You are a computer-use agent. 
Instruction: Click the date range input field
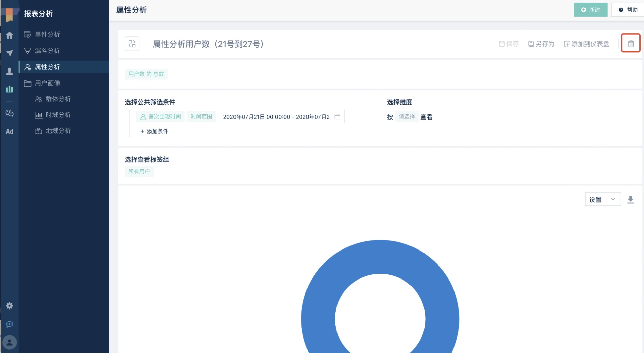tap(281, 116)
